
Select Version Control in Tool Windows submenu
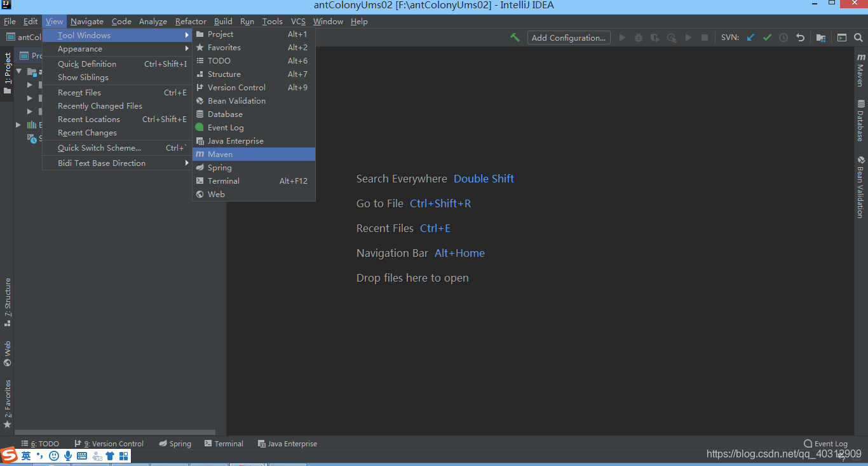pyautogui.click(x=254, y=88)
